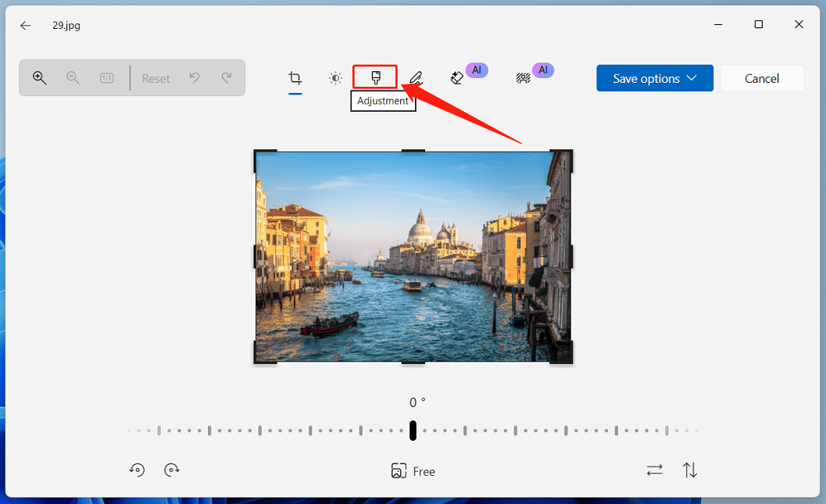Cancel the current edit

point(761,78)
